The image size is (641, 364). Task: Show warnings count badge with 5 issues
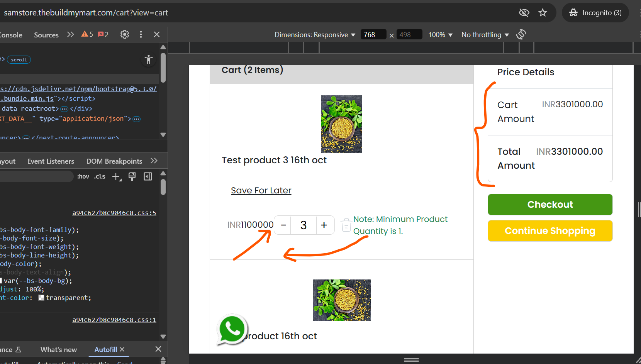[x=87, y=34]
